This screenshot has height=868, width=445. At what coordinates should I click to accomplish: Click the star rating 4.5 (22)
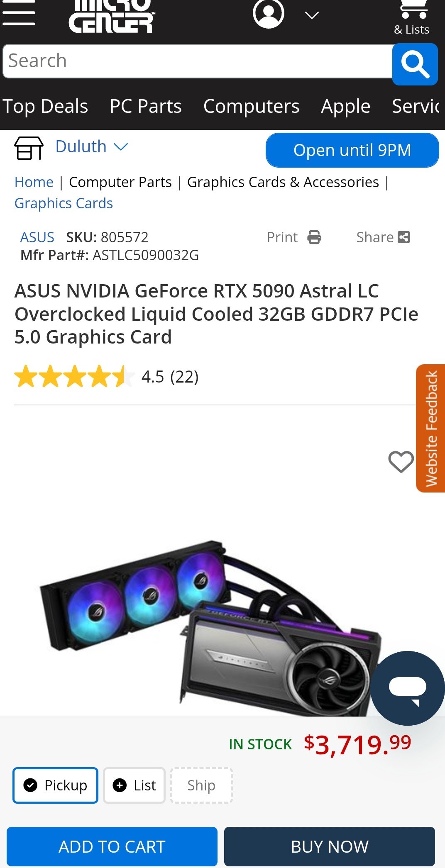[x=106, y=377]
